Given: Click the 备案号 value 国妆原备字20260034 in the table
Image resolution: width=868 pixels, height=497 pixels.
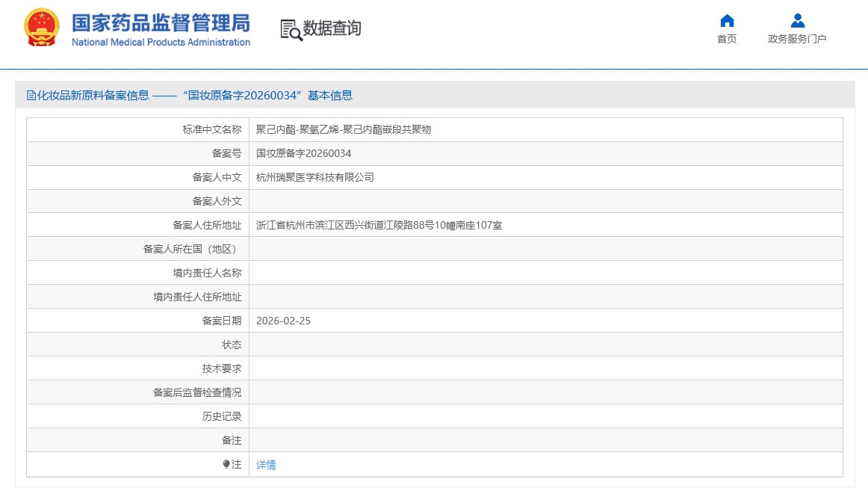Looking at the screenshot, I should pyautogui.click(x=303, y=153).
